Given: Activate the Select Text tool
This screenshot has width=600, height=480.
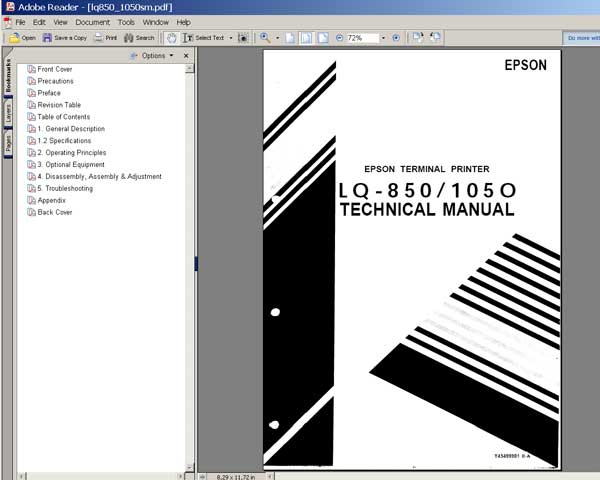Looking at the screenshot, I should coord(203,38).
